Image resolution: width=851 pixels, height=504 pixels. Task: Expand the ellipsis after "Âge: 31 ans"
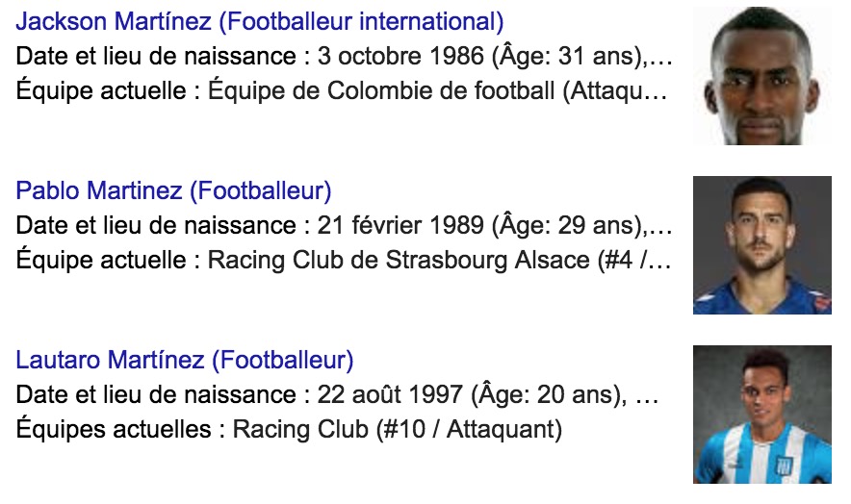pyautogui.click(x=660, y=57)
